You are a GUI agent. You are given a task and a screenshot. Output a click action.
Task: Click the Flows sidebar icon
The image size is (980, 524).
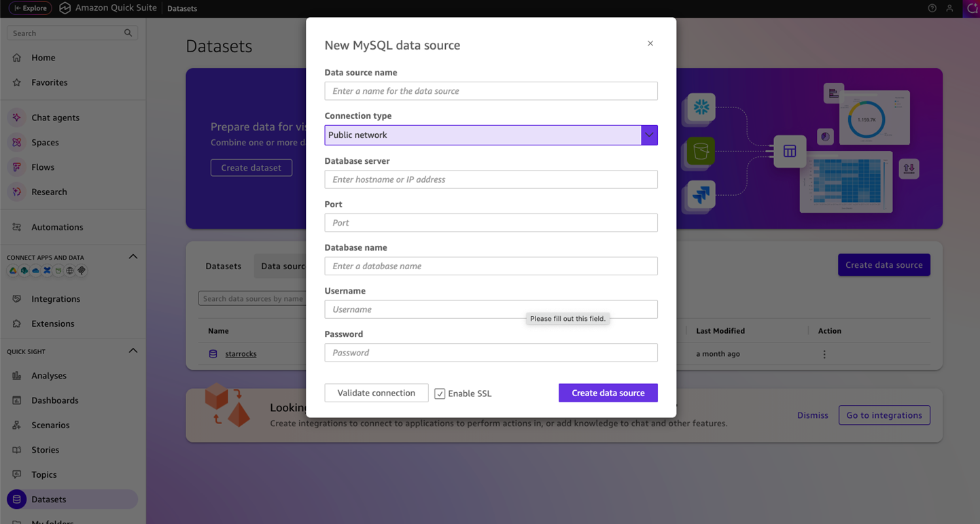[17, 167]
